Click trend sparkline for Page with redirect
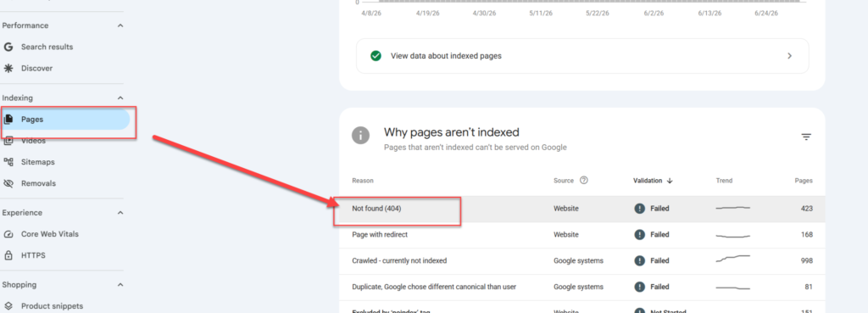868x313 pixels. (733, 236)
